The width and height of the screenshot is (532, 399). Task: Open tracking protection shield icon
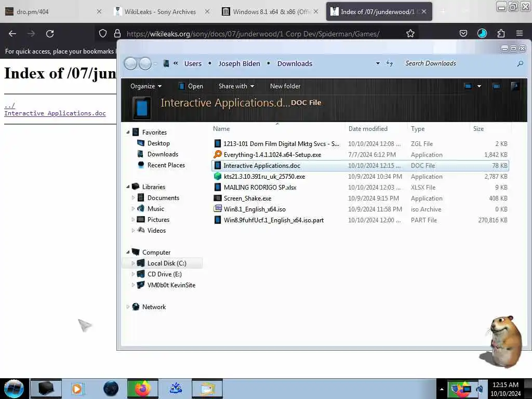pyautogui.click(x=103, y=33)
